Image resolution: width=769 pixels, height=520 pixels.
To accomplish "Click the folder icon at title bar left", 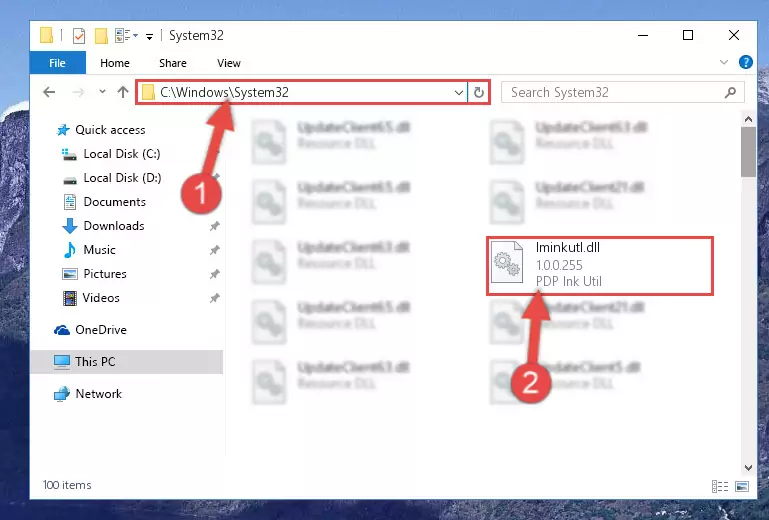I will (47, 35).
